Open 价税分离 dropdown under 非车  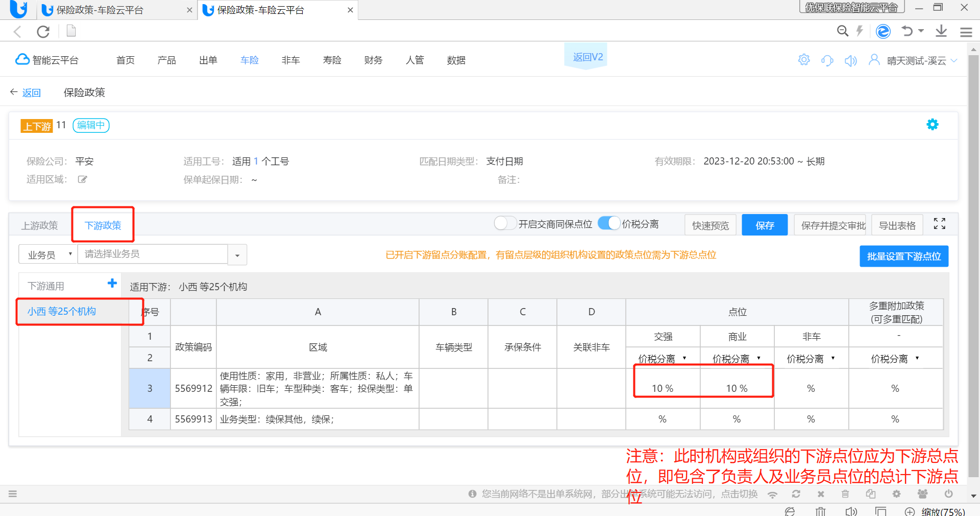811,359
